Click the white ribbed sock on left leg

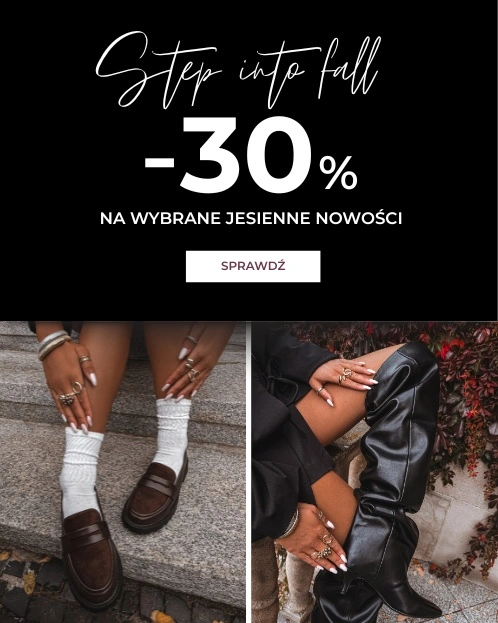click(x=81, y=471)
